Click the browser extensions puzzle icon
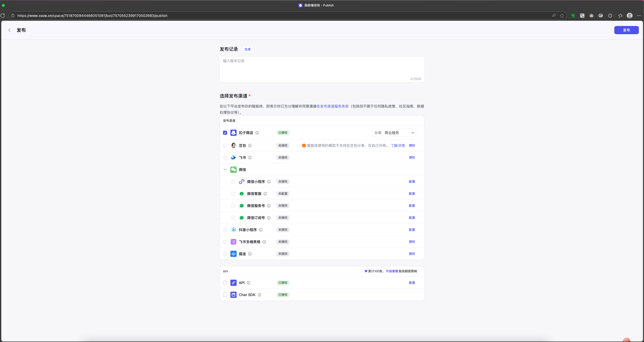The image size is (644, 342). 610,15
